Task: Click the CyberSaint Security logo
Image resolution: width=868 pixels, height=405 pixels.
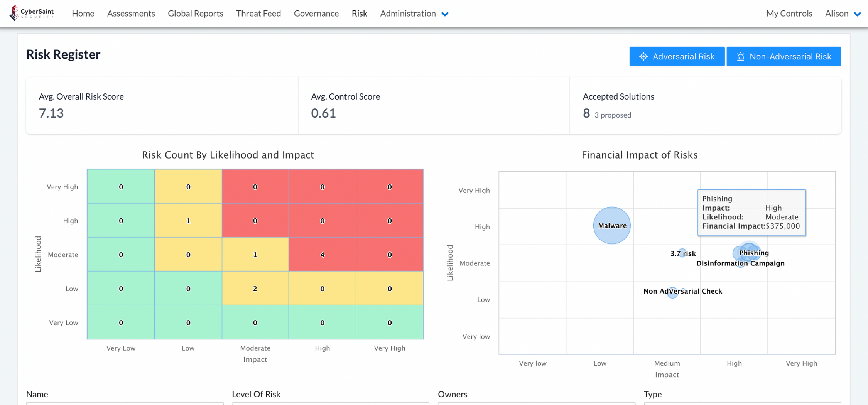Action: coord(32,13)
